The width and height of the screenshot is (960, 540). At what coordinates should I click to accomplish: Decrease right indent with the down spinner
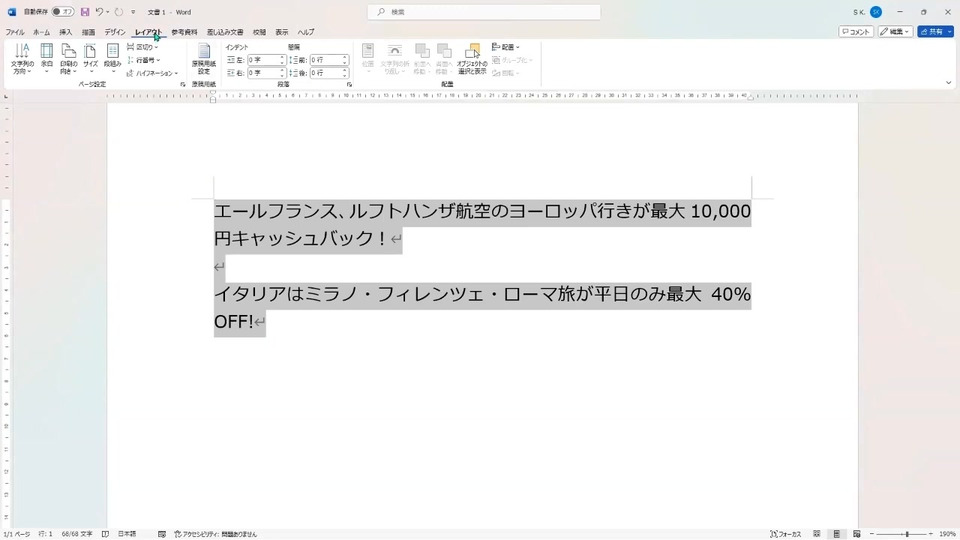[x=282, y=75]
